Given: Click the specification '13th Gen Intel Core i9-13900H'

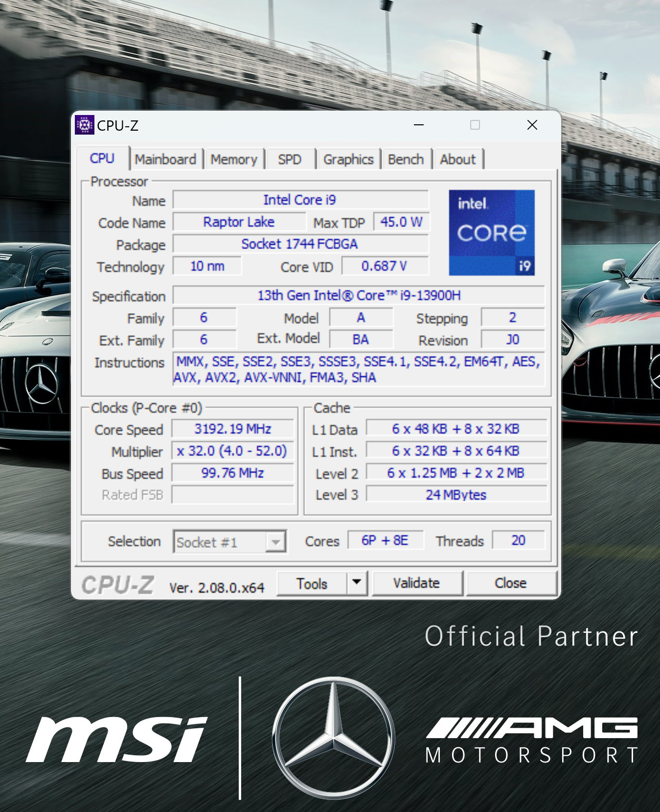Looking at the screenshot, I should point(359,295).
